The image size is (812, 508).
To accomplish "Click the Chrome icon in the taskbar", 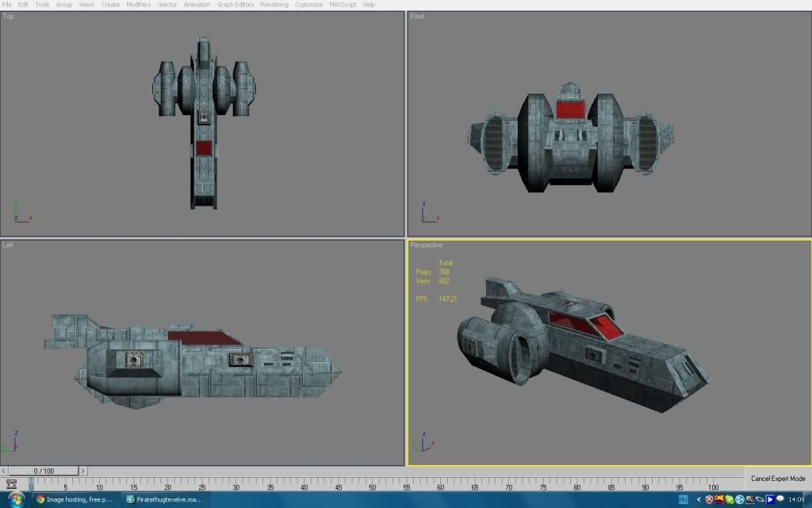I will coord(41,500).
